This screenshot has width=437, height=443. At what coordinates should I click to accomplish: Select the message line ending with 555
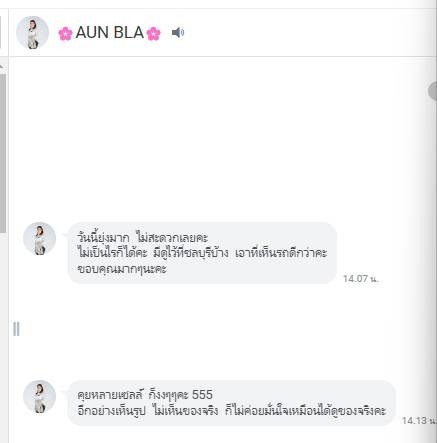tap(145, 395)
